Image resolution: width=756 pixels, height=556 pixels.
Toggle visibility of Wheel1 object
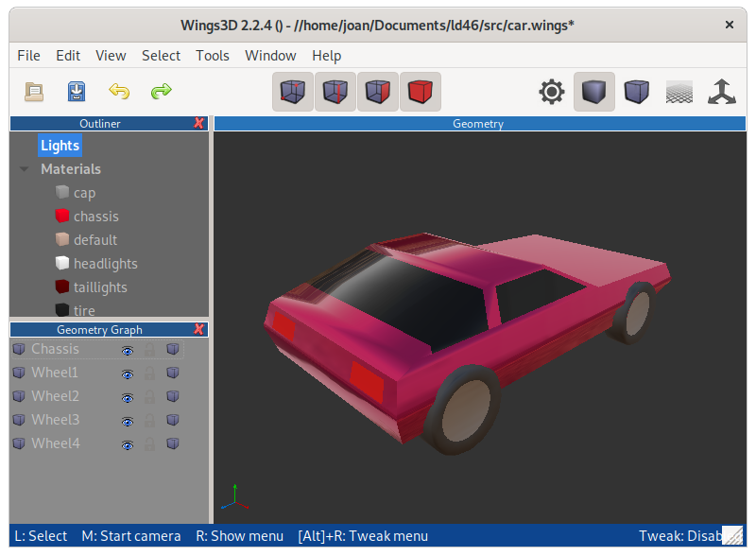click(128, 374)
